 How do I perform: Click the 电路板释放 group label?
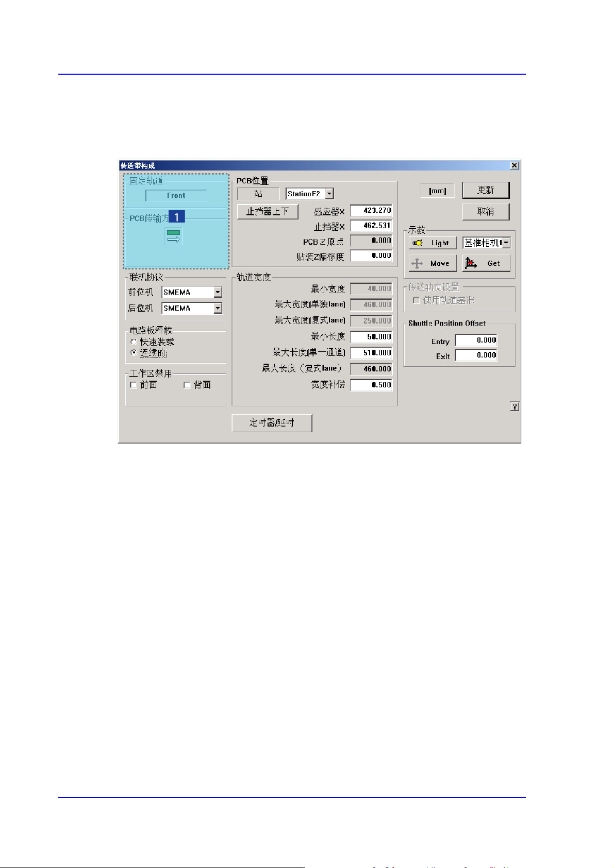151,331
